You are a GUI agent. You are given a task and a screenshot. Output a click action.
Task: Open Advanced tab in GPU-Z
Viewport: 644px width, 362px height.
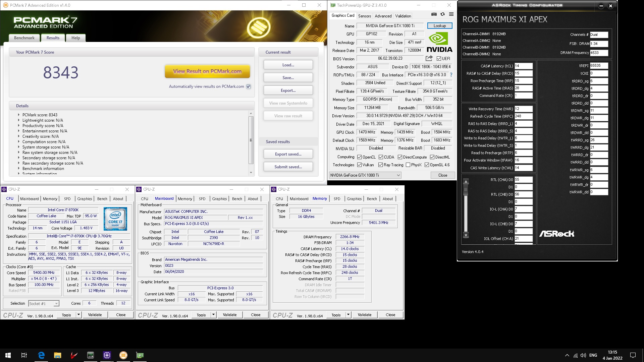point(383,16)
